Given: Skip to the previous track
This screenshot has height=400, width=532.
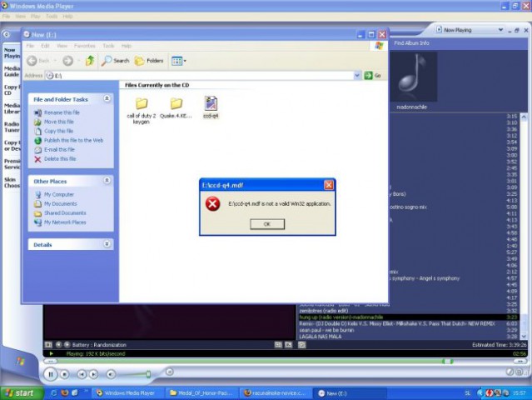Looking at the screenshot, I should 82,374.
